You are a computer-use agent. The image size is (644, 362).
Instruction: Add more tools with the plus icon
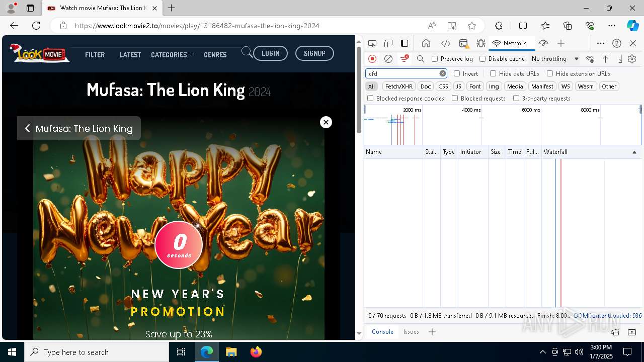click(x=561, y=43)
